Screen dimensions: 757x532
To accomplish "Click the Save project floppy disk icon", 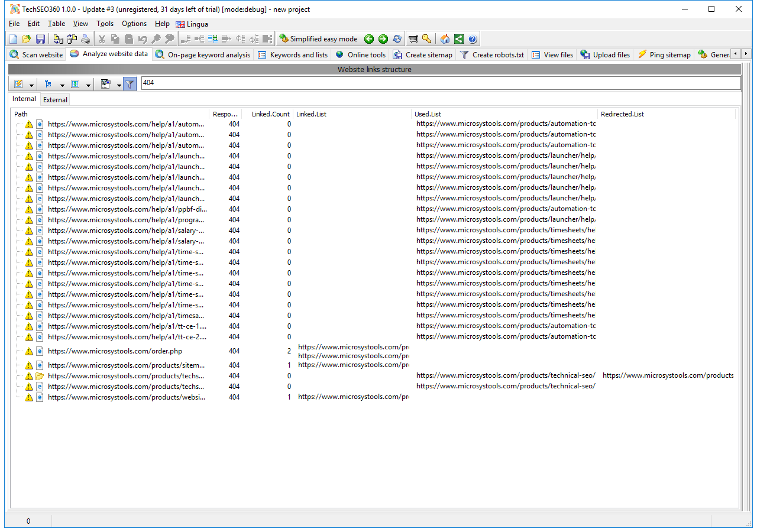I will click(x=40, y=39).
